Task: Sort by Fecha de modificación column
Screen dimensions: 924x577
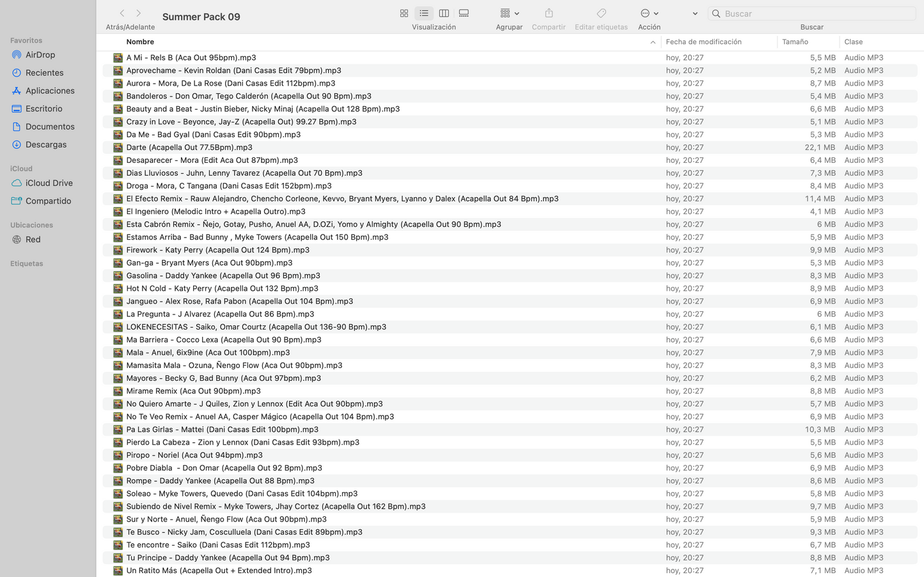Action: coord(703,42)
